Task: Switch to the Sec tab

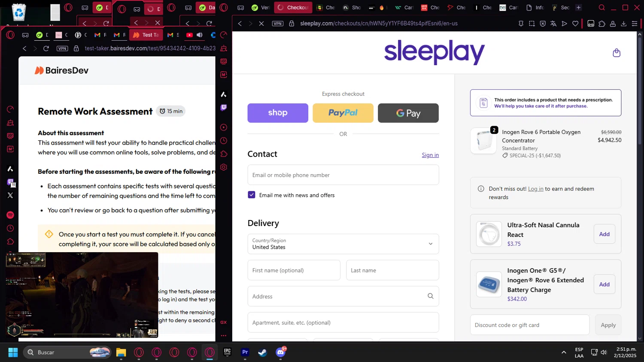Action: pos(561,7)
